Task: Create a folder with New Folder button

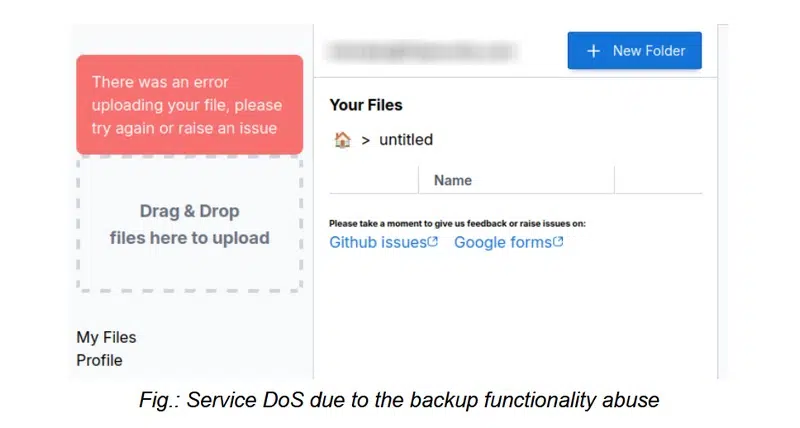Action: pos(634,51)
